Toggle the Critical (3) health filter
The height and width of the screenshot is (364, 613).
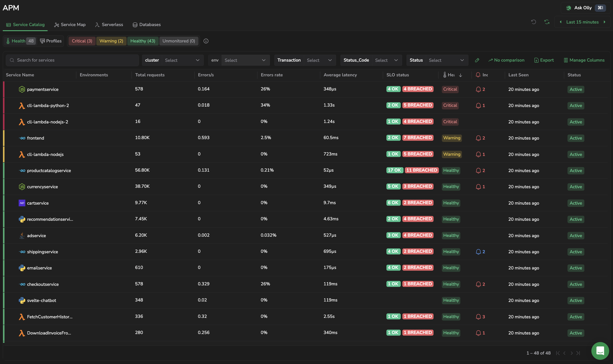[x=82, y=41]
